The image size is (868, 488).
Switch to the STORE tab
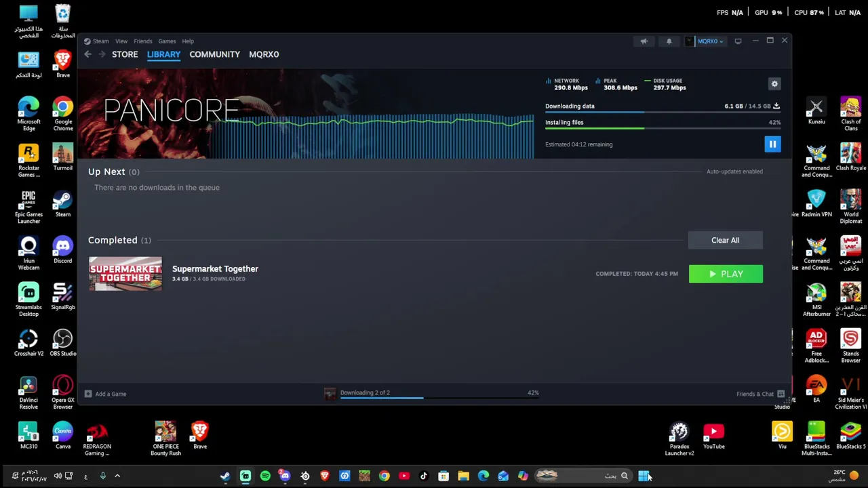[x=125, y=54]
